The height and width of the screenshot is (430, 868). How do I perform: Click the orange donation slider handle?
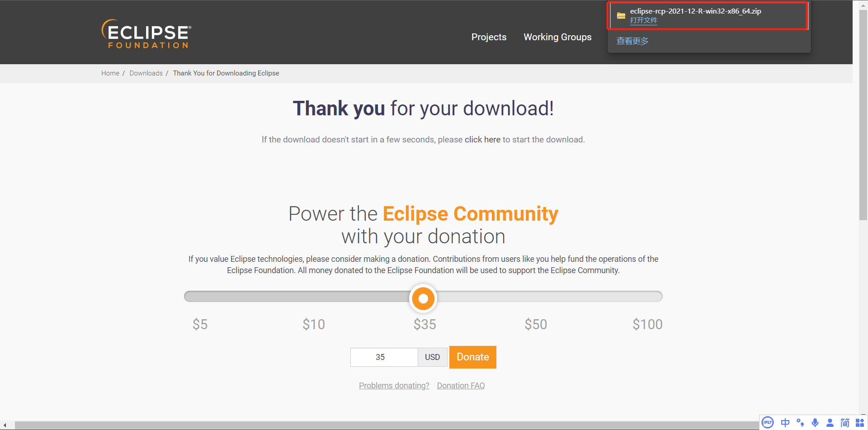pos(423,298)
